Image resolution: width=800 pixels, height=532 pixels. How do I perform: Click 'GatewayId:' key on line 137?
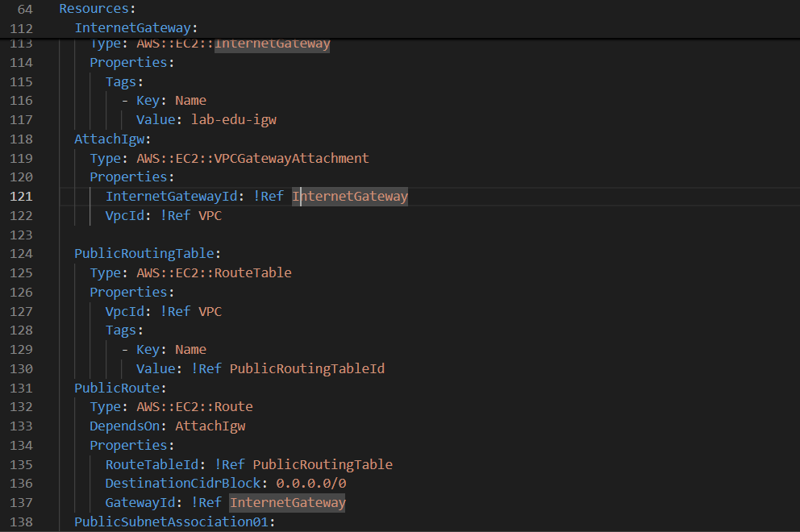point(144,503)
